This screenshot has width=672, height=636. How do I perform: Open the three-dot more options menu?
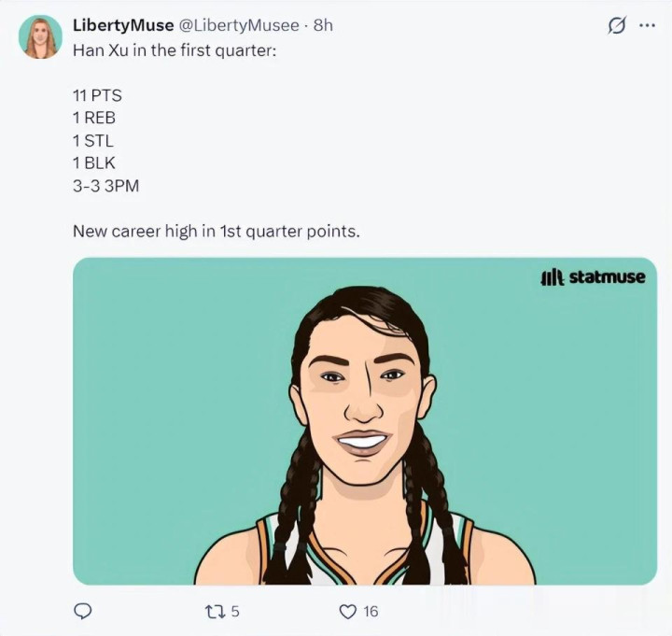click(x=647, y=26)
